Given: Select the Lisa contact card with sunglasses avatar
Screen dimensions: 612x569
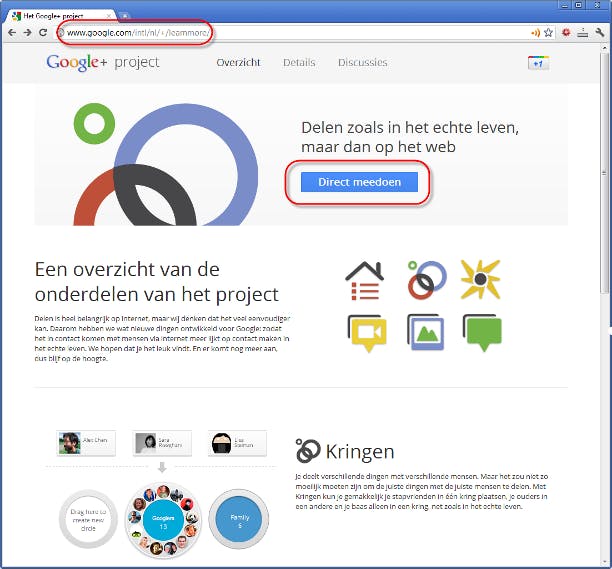Looking at the screenshot, I should tap(237, 443).
